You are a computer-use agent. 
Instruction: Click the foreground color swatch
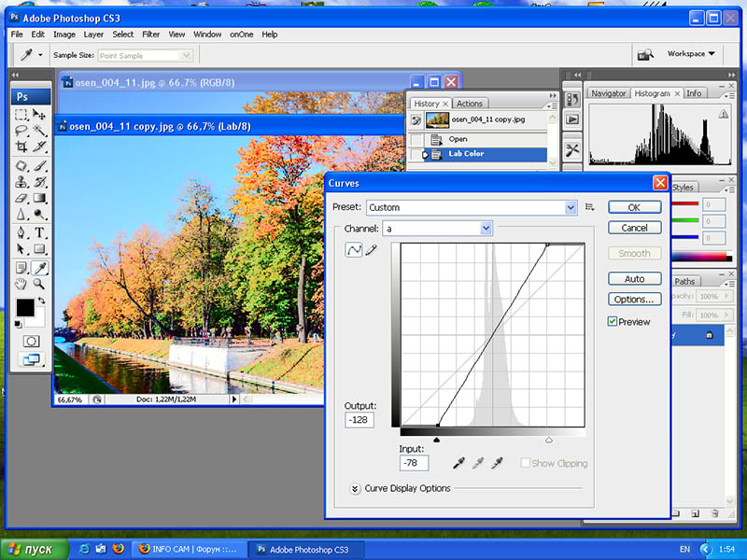pyautogui.click(x=25, y=308)
